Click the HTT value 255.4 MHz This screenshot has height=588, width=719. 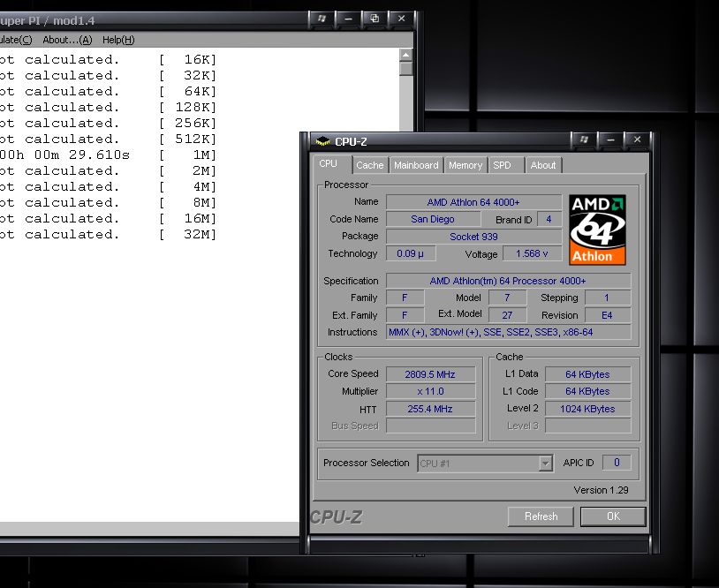430,409
